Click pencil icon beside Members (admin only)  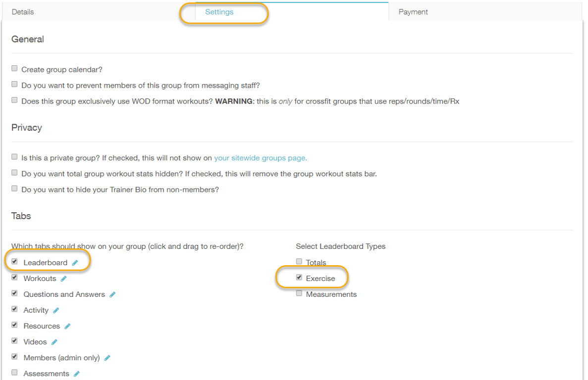click(107, 358)
